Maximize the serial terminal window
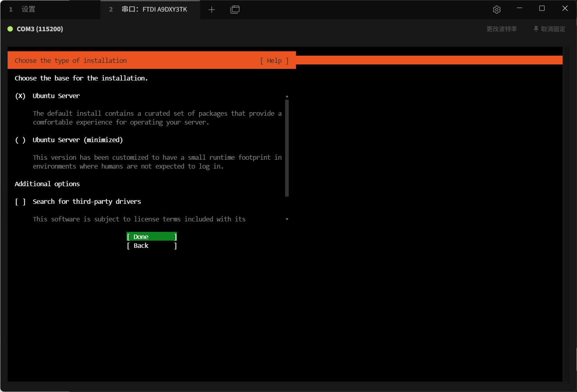This screenshot has width=577, height=392. point(542,8)
